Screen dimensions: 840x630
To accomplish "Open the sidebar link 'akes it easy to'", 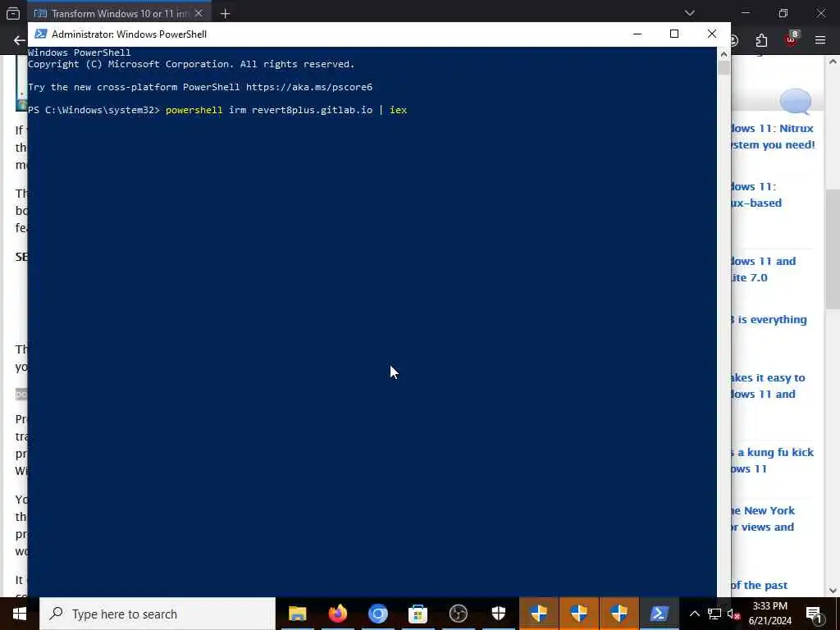I will pyautogui.click(x=768, y=386).
